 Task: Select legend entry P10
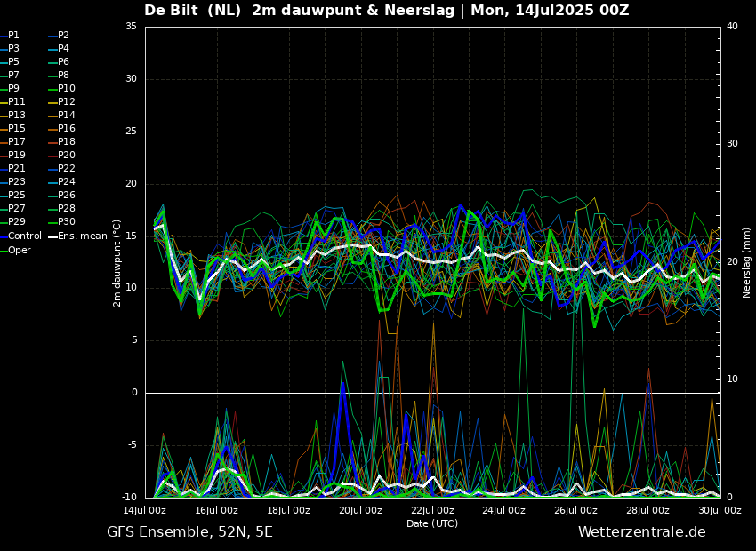[x=62, y=88]
